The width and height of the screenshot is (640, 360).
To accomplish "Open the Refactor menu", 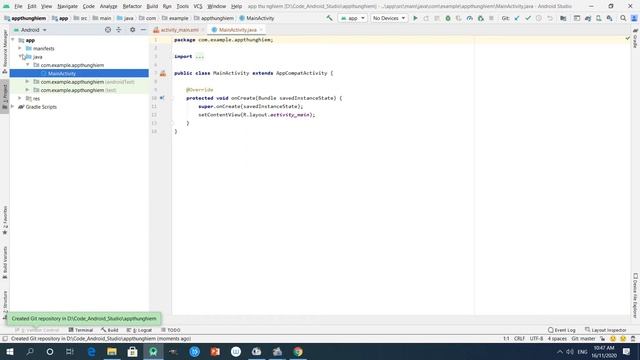I will (132, 6).
